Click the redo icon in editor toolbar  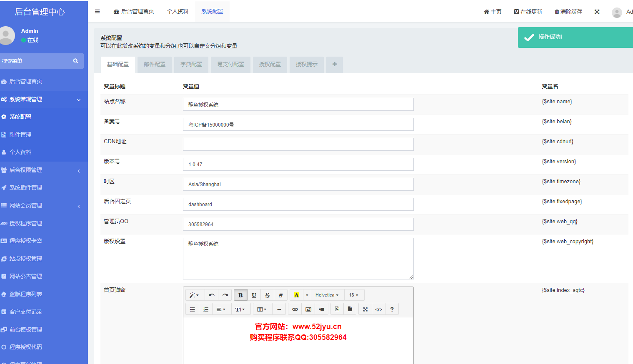(x=225, y=295)
